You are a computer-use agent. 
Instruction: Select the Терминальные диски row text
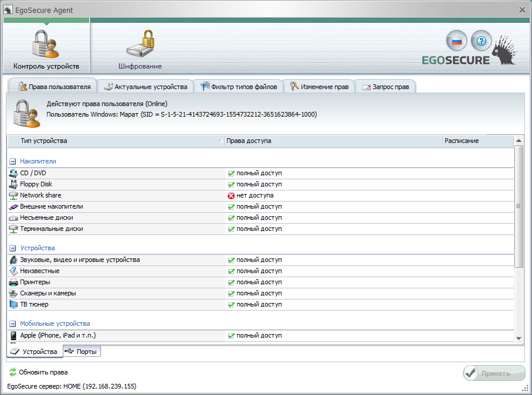pyautogui.click(x=51, y=229)
